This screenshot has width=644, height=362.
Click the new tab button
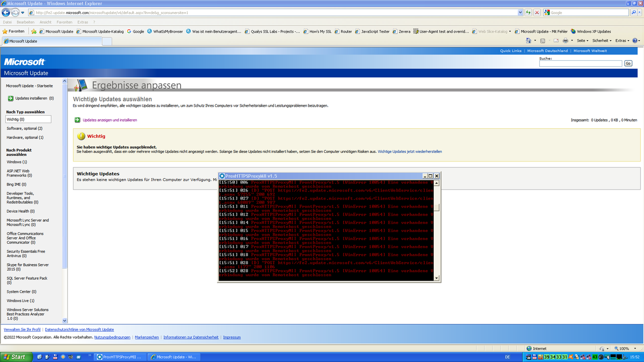point(107,41)
